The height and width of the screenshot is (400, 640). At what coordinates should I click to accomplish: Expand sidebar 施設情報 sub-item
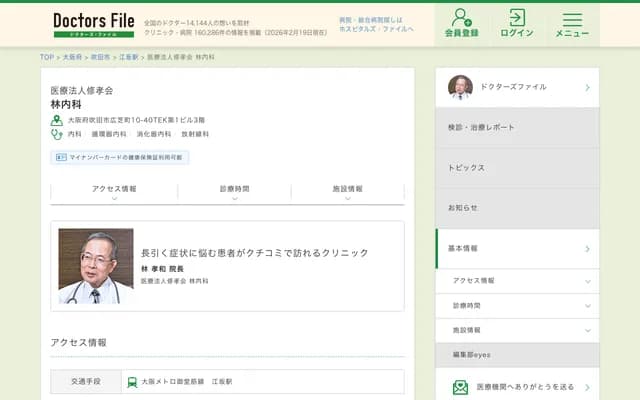[518, 330]
